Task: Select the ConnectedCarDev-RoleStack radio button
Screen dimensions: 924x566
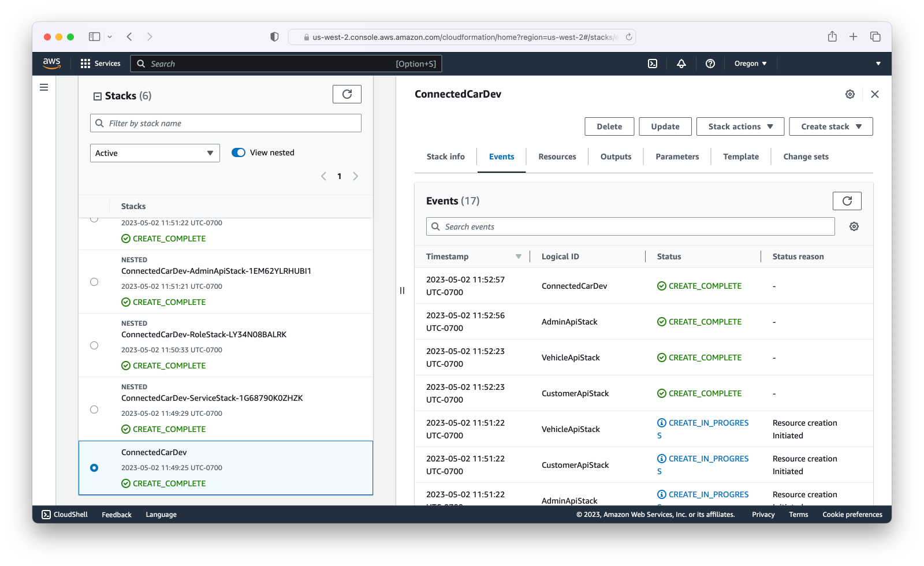Action: click(94, 345)
